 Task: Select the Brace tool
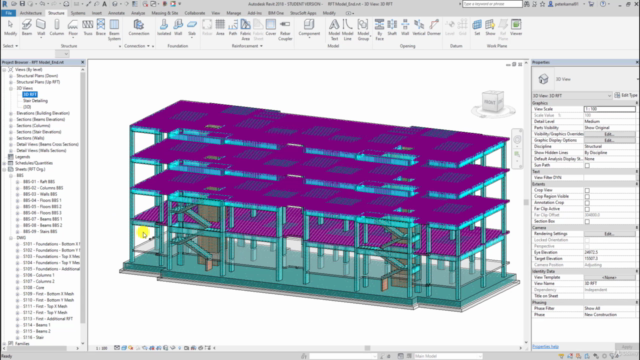[101, 27]
